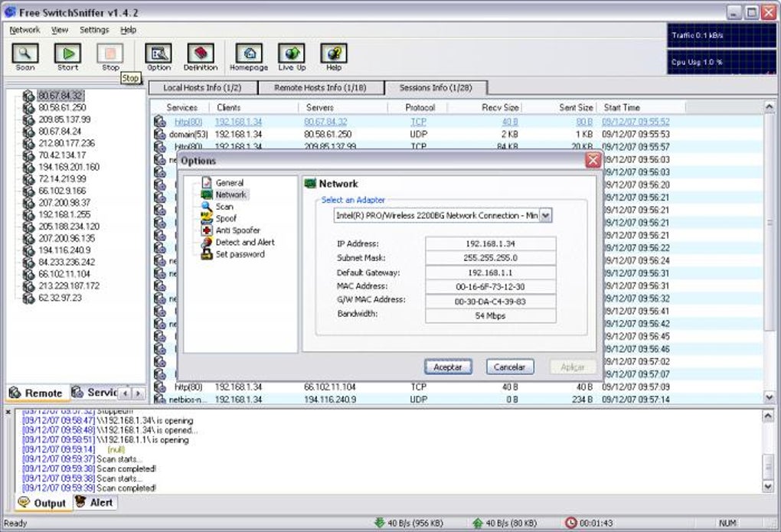The image size is (781, 532).
Task: Click the Help toolbar icon
Action: pyautogui.click(x=334, y=57)
